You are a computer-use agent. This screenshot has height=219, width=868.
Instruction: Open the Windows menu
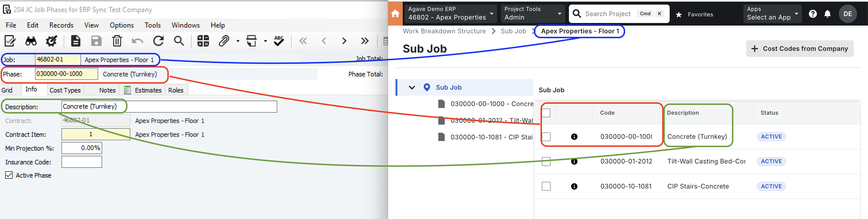[186, 25]
